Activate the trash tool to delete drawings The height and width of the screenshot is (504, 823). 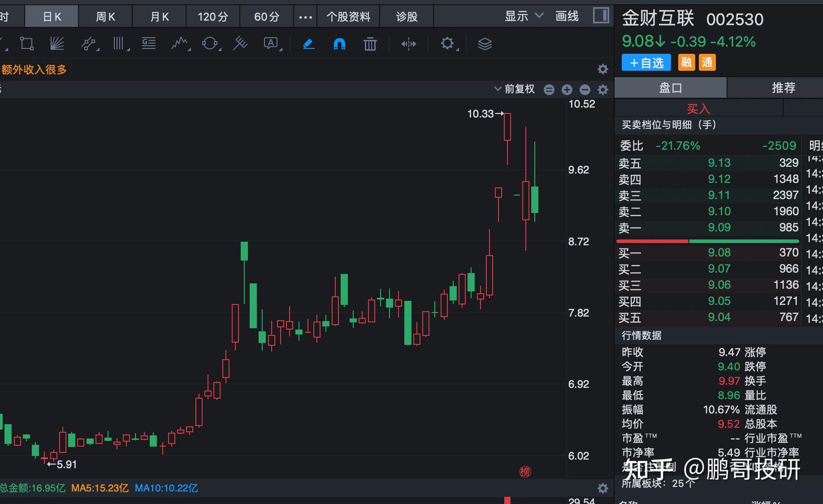[x=370, y=43]
